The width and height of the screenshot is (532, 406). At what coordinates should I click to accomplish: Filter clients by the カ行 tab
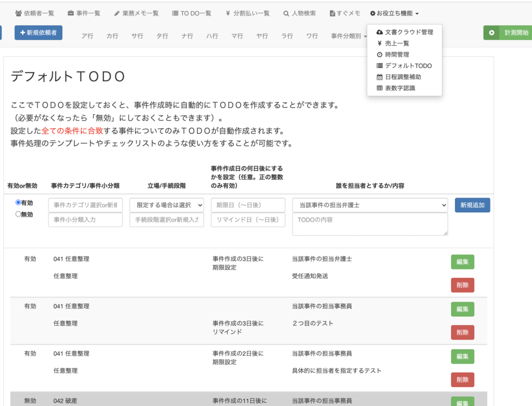coord(112,36)
